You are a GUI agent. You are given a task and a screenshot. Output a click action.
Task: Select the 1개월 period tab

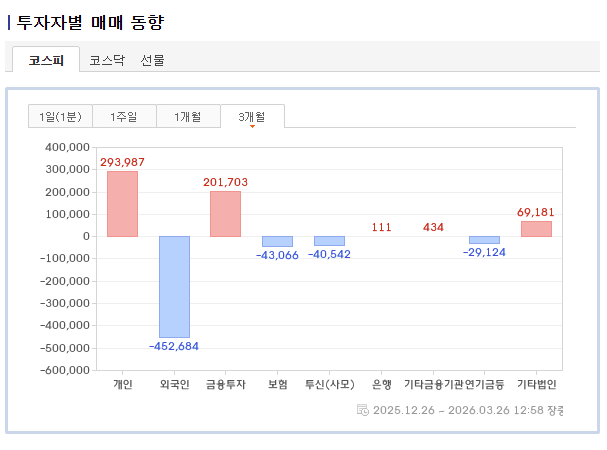pyautogui.click(x=187, y=117)
